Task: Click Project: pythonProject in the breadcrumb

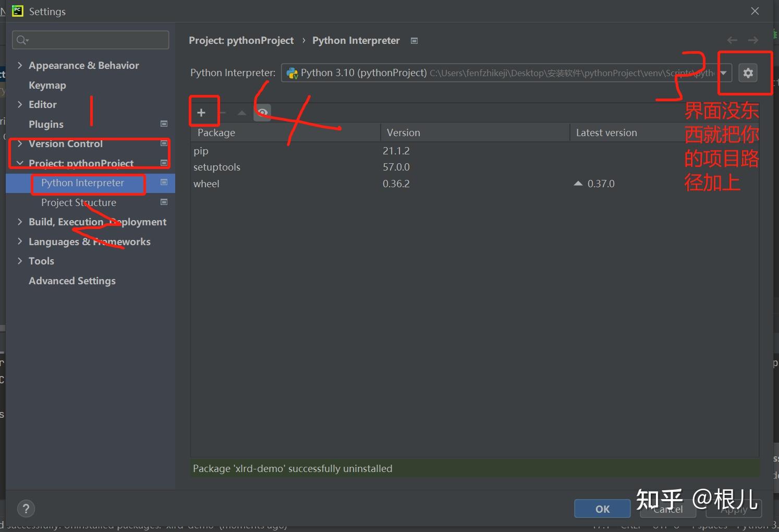Action: click(x=241, y=40)
